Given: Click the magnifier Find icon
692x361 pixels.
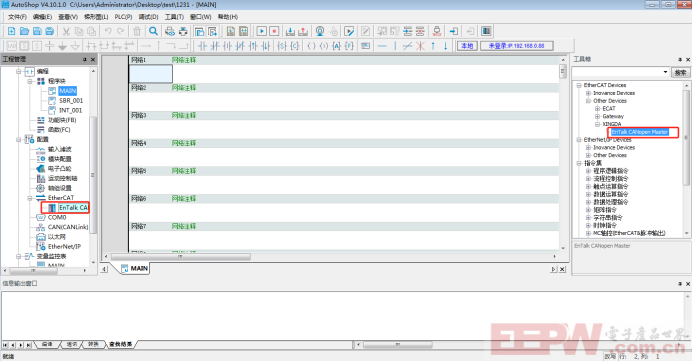Looking at the screenshot, I should click(153, 31).
